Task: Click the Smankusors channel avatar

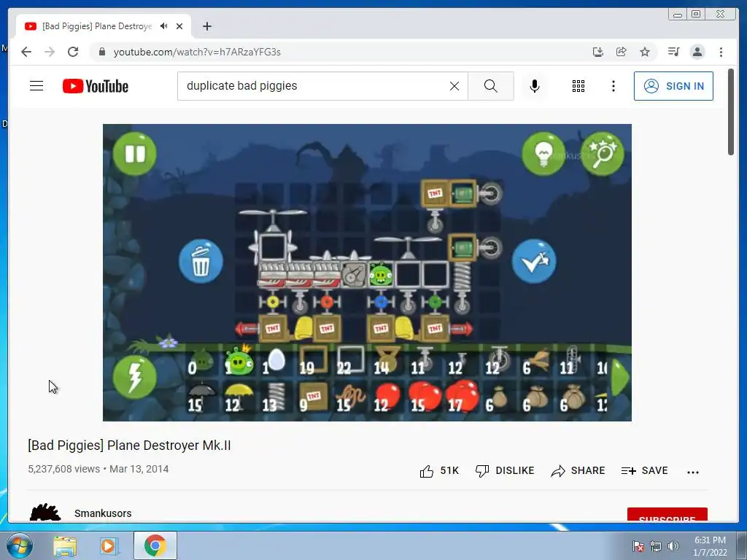Action: 45,513
